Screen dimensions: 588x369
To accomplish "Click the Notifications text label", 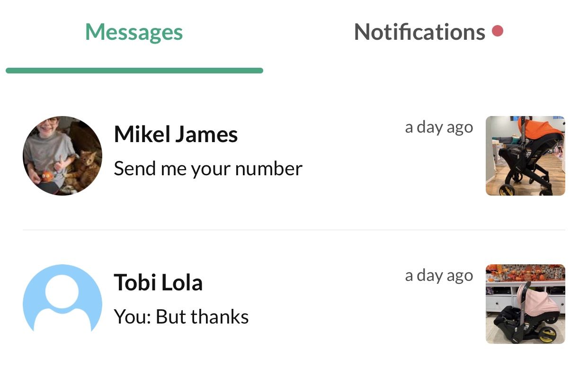I will click(419, 32).
